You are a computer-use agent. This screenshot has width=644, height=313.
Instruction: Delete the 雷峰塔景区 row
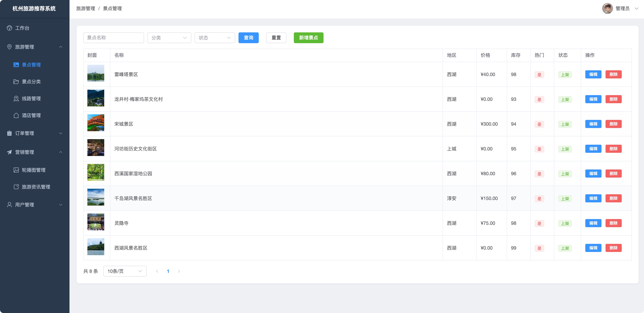613,74
